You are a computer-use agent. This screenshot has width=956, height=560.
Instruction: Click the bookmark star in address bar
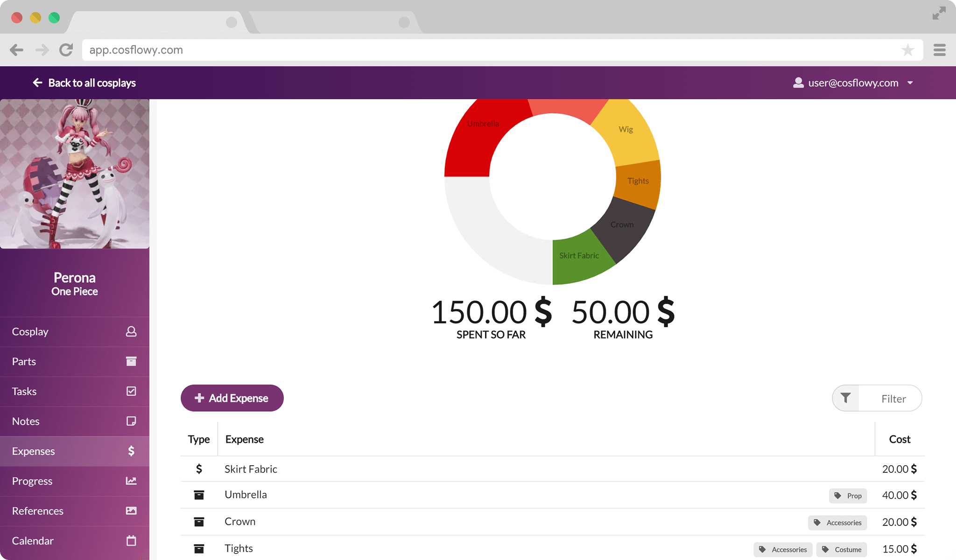[x=907, y=50]
